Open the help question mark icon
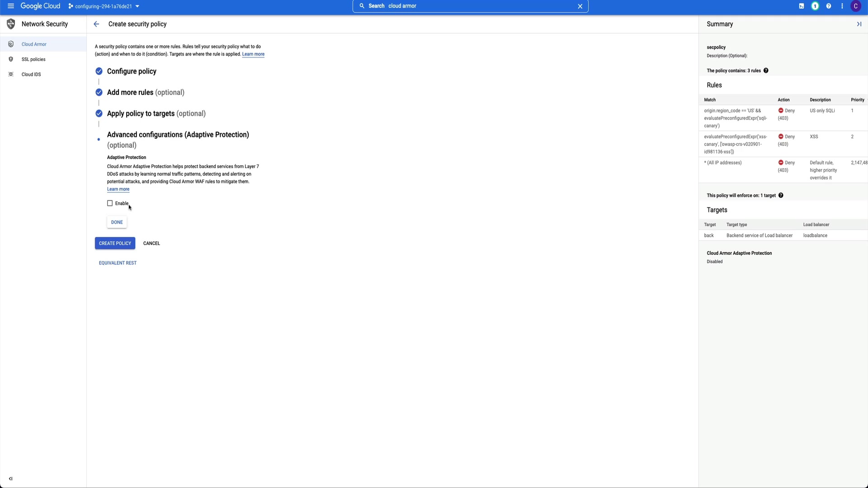 point(829,6)
